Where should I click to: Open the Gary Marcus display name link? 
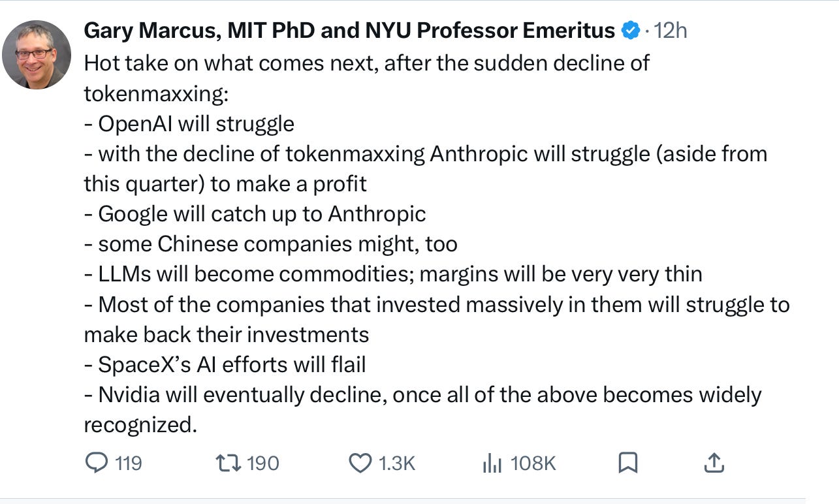pos(350,30)
